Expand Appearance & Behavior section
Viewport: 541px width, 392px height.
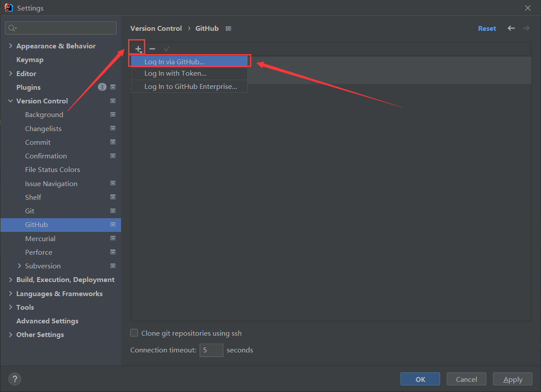[11, 46]
